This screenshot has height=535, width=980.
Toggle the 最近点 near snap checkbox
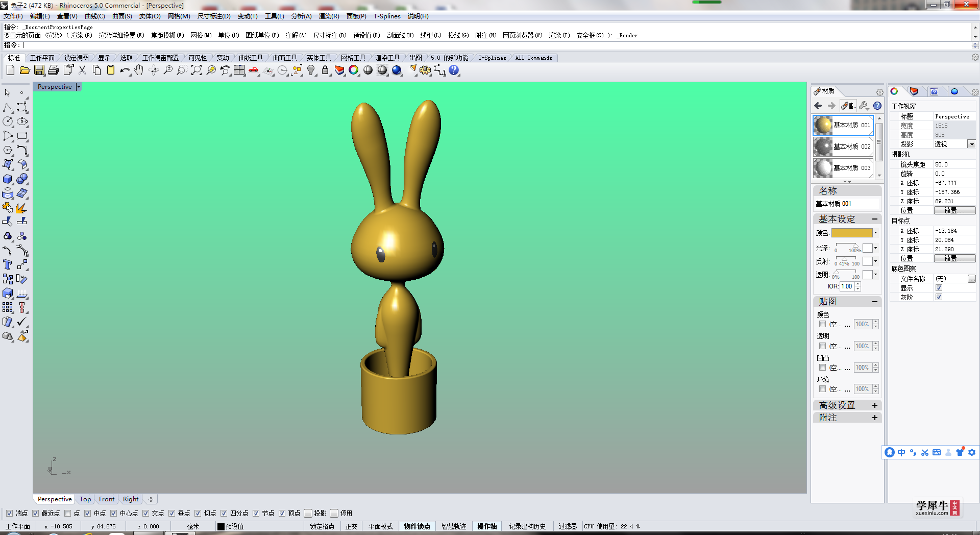35,513
